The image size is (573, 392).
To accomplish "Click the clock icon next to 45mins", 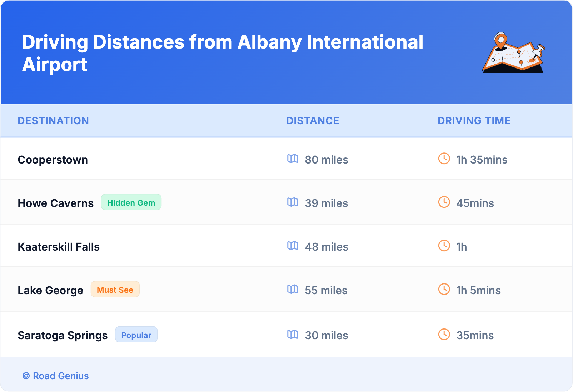I will pos(444,202).
